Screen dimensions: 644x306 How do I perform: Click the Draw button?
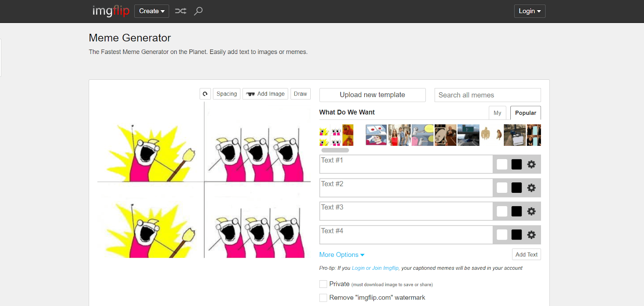click(x=300, y=94)
